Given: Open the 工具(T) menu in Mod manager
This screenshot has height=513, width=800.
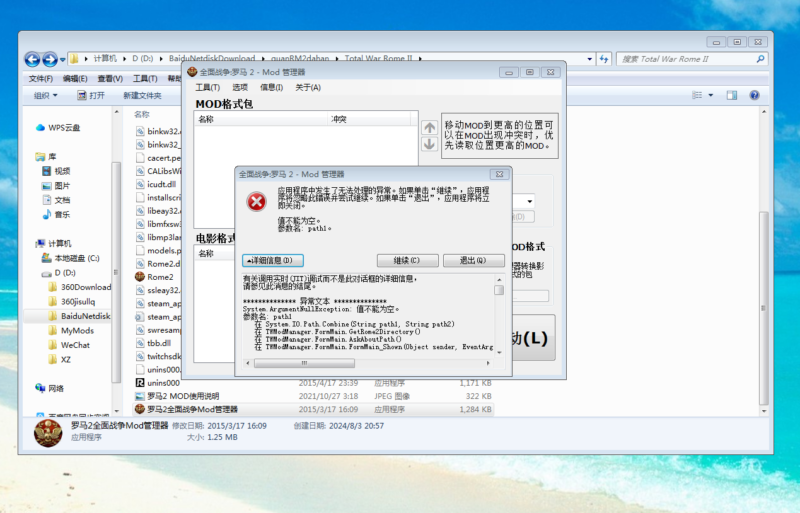Looking at the screenshot, I should tap(207, 87).
